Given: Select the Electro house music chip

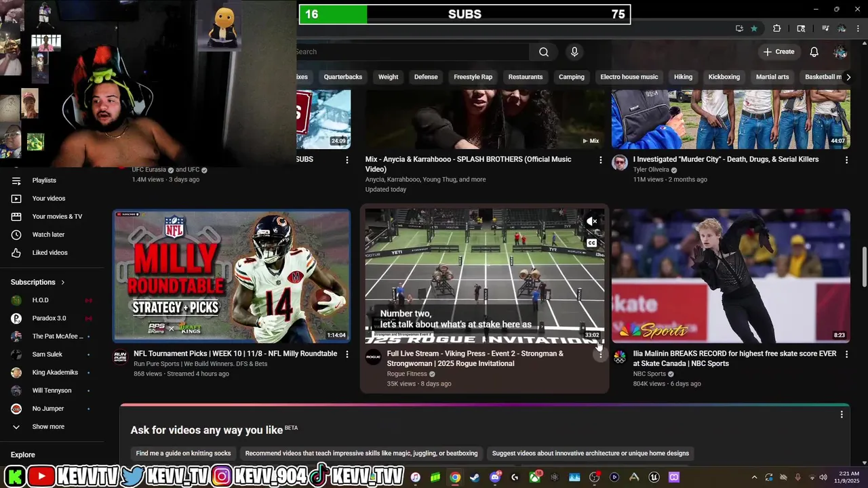Looking at the screenshot, I should point(629,77).
